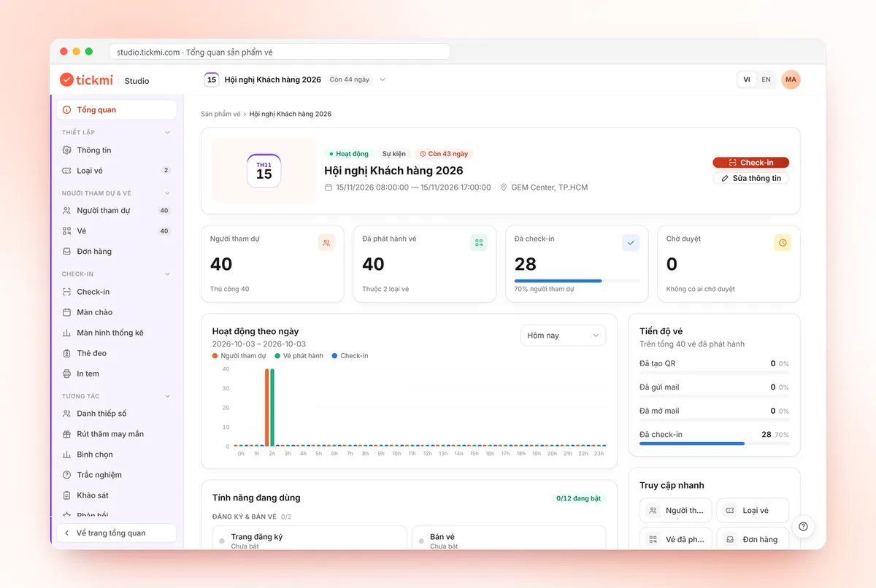Click the Sản phẩm vé breadcrumb link
Image resolution: width=876 pixels, height=588 pixels.
pyautogui.click(x=220, y=115)
